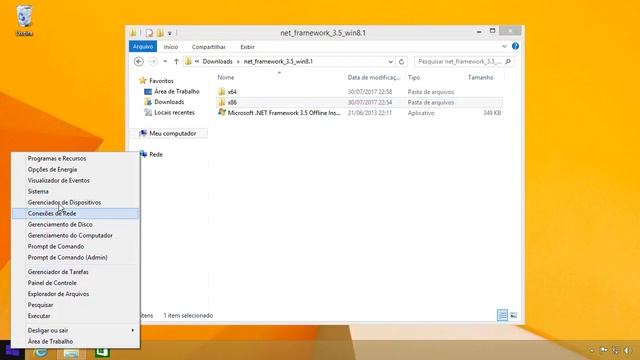Expand Desligar ou sair submenu
Screen dimensions: 640x360
coord(133,330)
